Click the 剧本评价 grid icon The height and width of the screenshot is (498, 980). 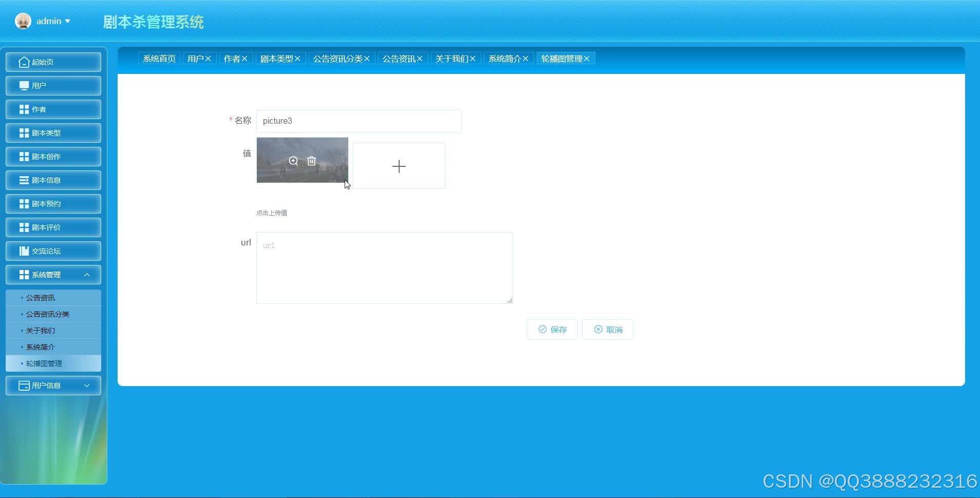(x=24, y=227)
